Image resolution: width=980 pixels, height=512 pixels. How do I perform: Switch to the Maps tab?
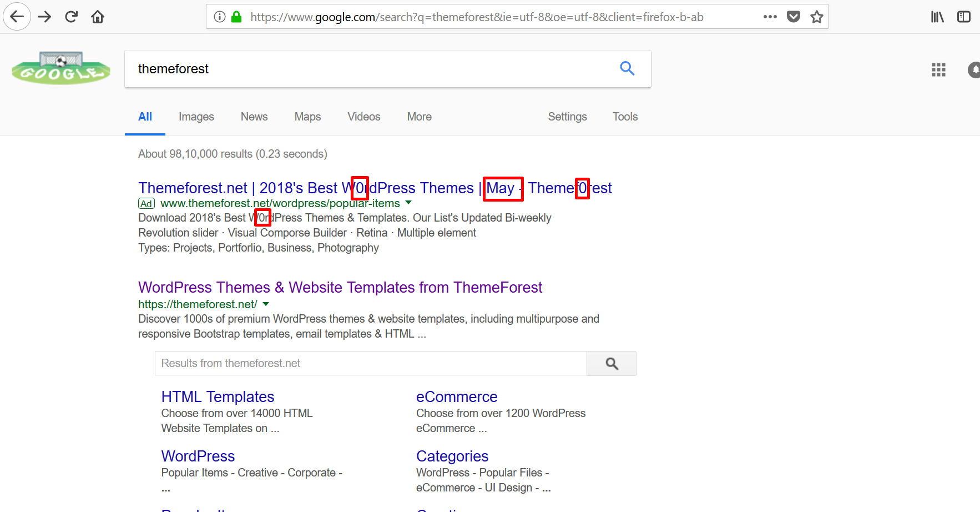[307, 117]
